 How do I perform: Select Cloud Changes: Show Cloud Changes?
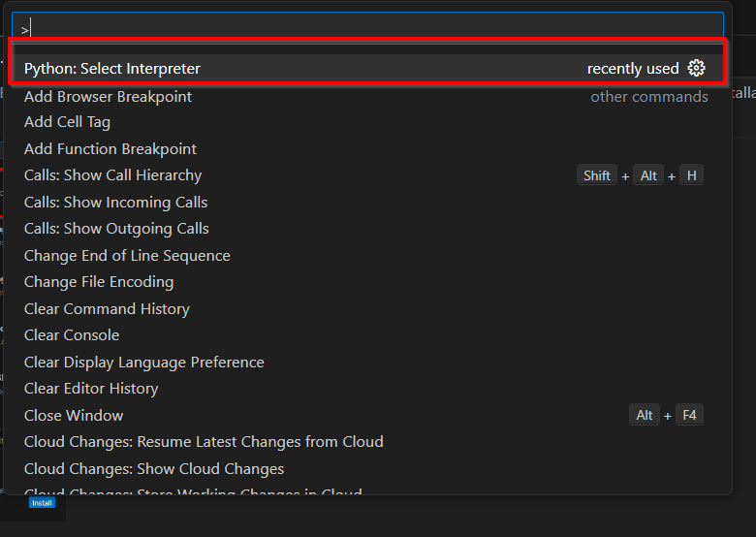[367, 468]
